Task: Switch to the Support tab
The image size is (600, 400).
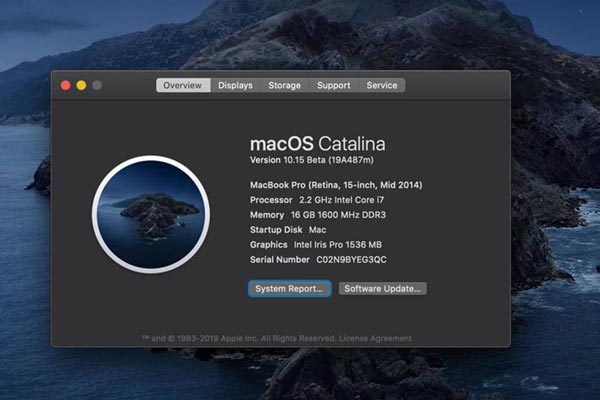Action: coord(333,85)
